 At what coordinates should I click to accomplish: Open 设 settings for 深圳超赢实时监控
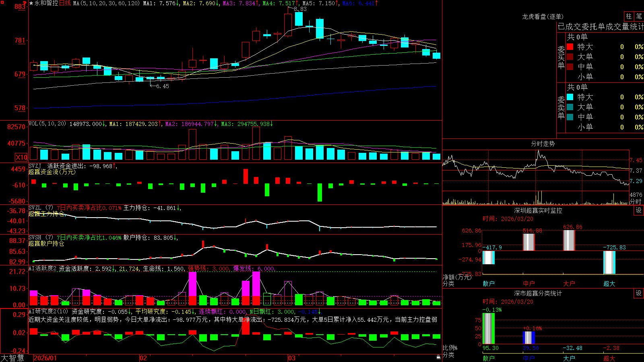tap(639, 210)
